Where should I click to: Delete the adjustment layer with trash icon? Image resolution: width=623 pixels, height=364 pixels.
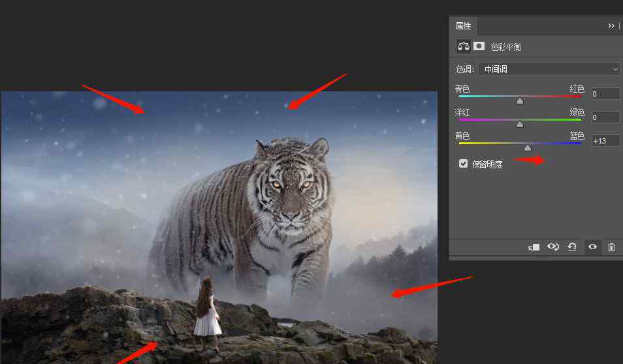coord(611,247)
